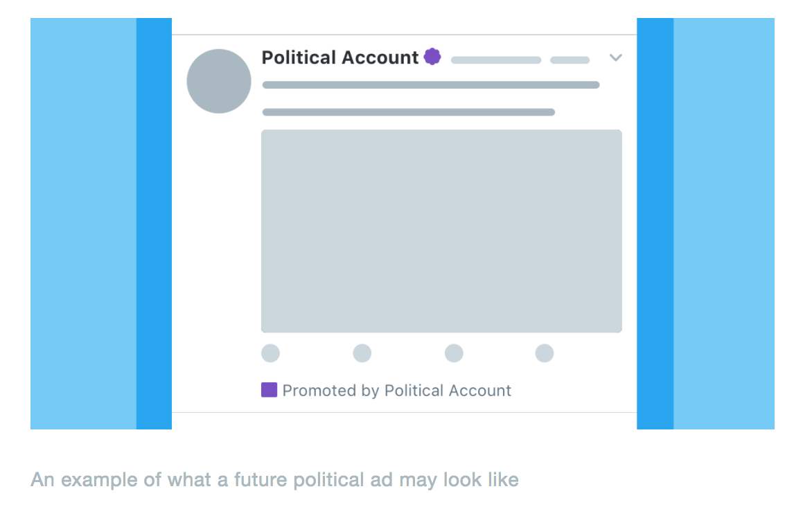Click the first action circle below the media

270,353
